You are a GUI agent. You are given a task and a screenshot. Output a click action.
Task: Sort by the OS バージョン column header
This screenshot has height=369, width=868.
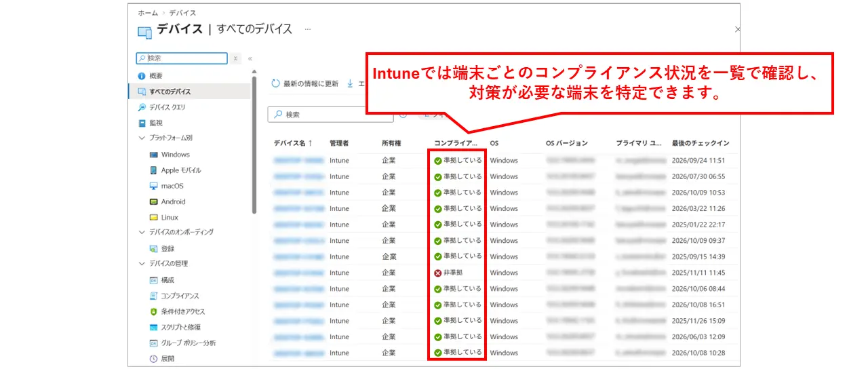click(x=566, y=143)
